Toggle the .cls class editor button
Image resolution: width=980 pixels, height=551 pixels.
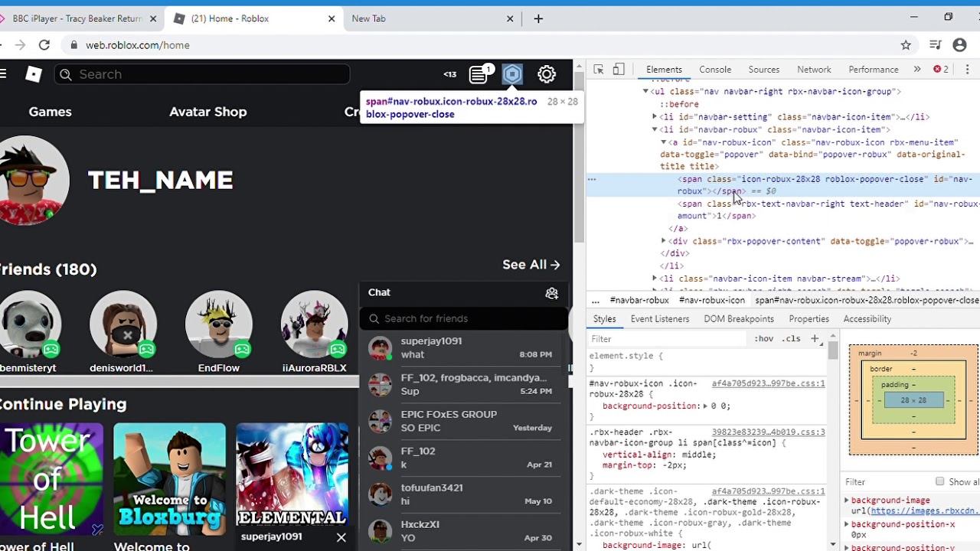click(x=792, y=338)
